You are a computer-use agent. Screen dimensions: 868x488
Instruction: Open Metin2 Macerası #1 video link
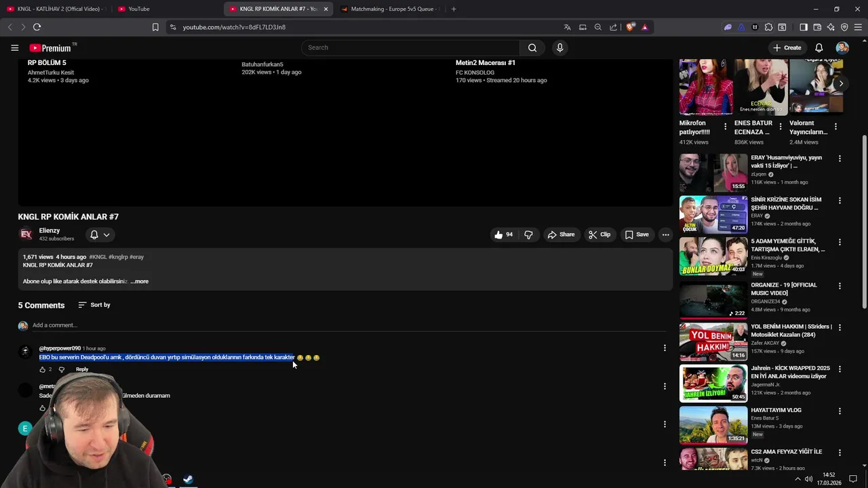coord(486,62)
